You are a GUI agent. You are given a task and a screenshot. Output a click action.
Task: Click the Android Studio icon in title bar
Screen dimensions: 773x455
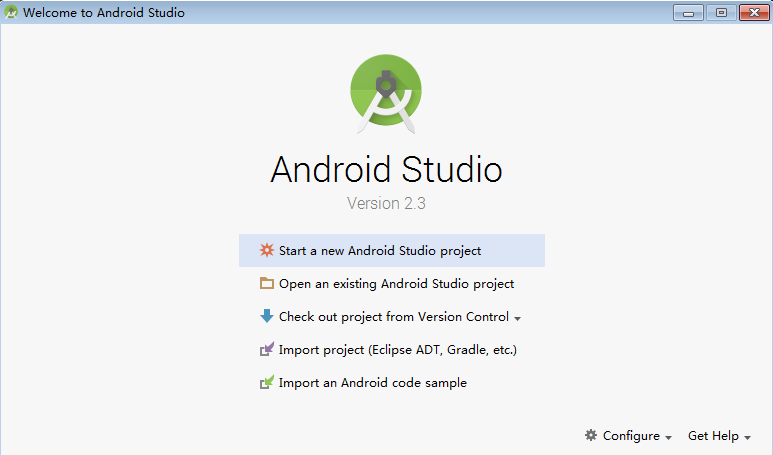[x=11, y=12]
